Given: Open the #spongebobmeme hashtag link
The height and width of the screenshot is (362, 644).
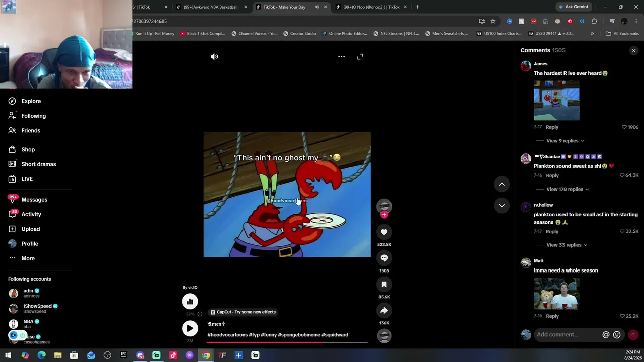Looking at the screenshot, I should (299, 335).
